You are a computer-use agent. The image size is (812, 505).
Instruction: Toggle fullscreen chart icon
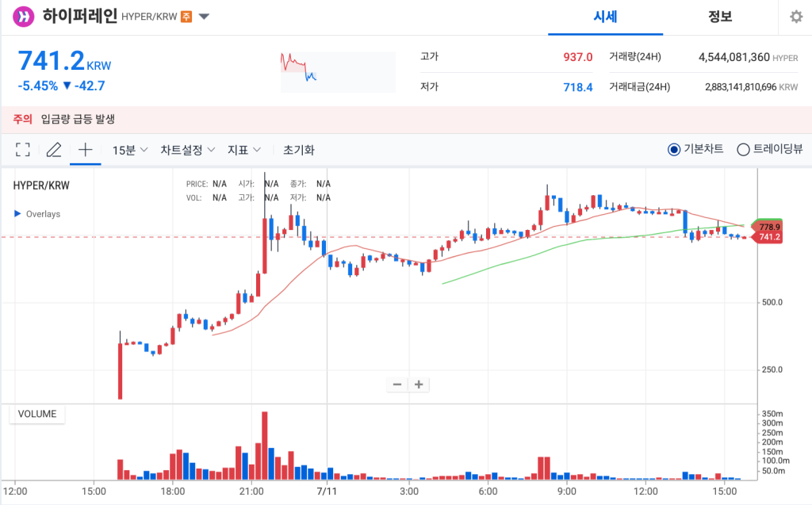pos(23,150)
